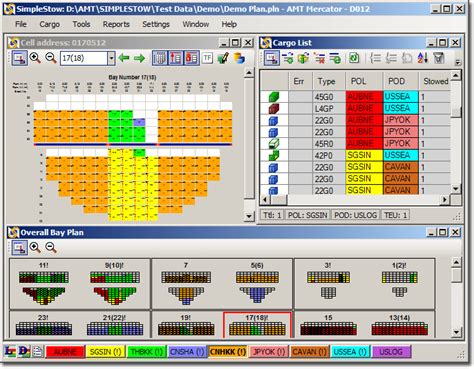Click the first grouped list icon in Cargo List
The image size is (474, 369).
(375, 58)
